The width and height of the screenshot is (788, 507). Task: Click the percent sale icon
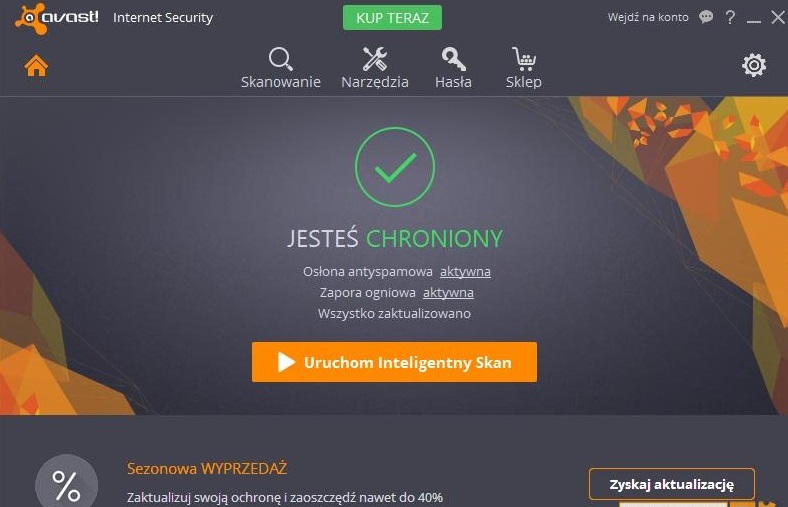[66, 483]
